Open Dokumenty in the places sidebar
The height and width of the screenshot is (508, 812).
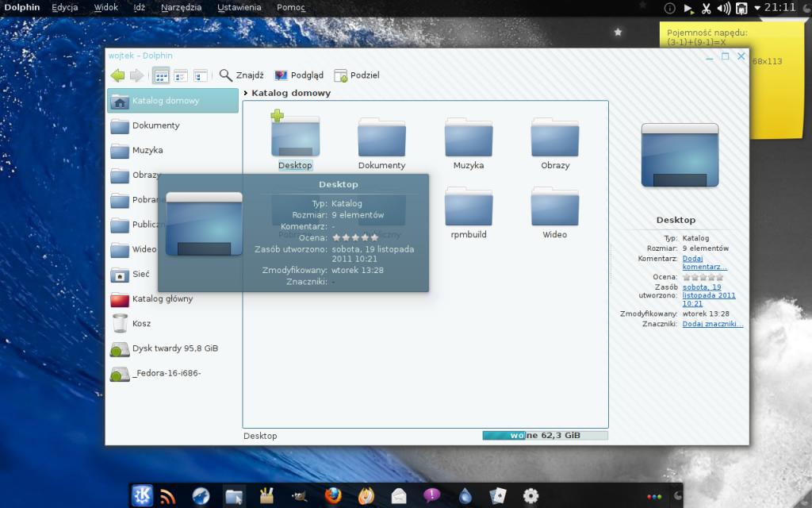173,125
